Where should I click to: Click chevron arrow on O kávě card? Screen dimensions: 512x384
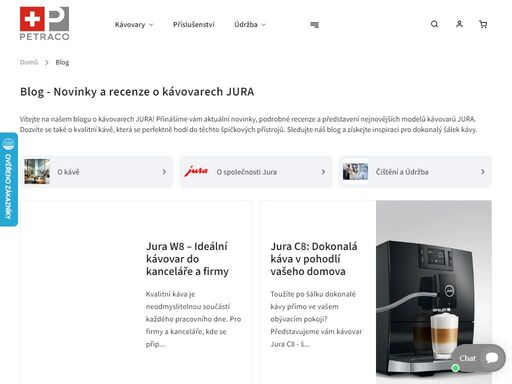pos(164,172)
